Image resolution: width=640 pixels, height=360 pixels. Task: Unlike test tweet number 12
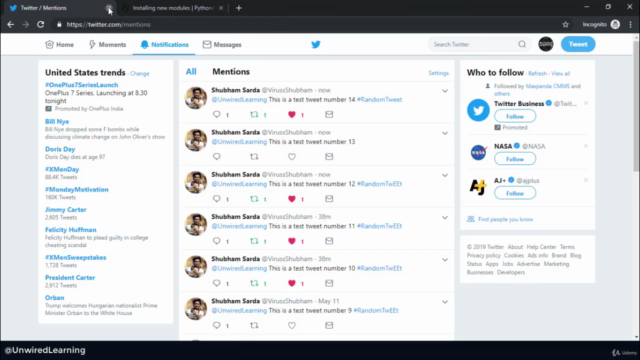(291, 199)
